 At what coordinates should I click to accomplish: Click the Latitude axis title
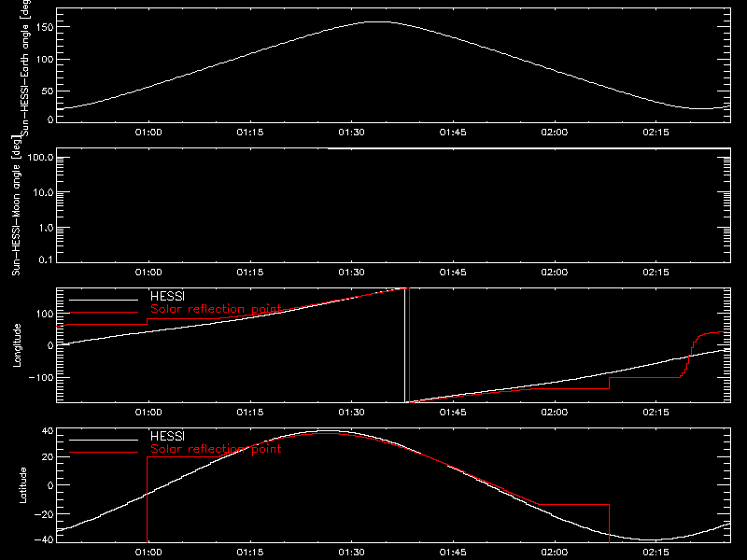tap(22, 485)
